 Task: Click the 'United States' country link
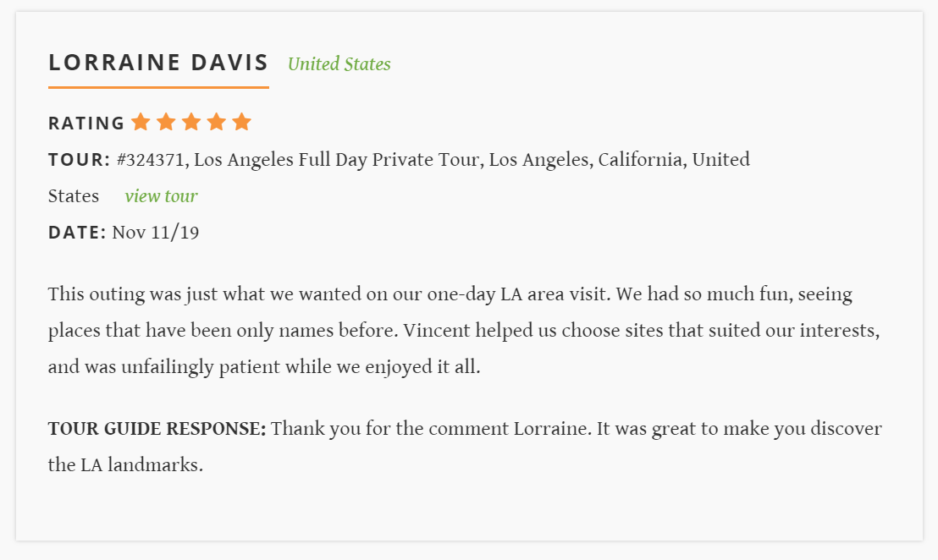339,64
